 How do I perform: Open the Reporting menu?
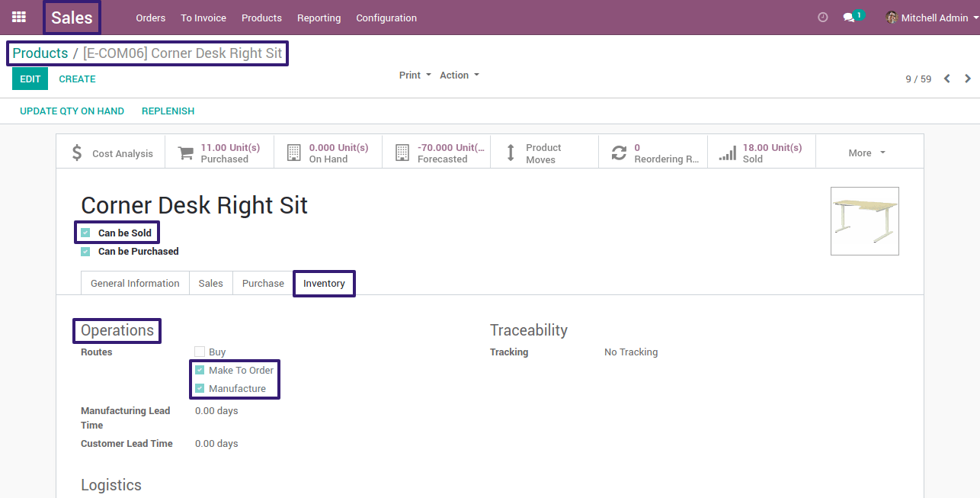pos(319,18)
